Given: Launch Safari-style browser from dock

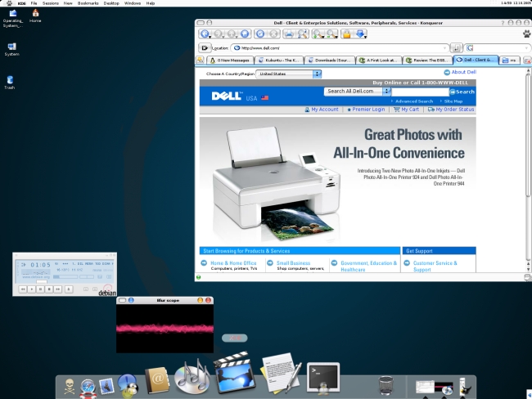Looking at the screenshot, I should click(x=88, y=388).
